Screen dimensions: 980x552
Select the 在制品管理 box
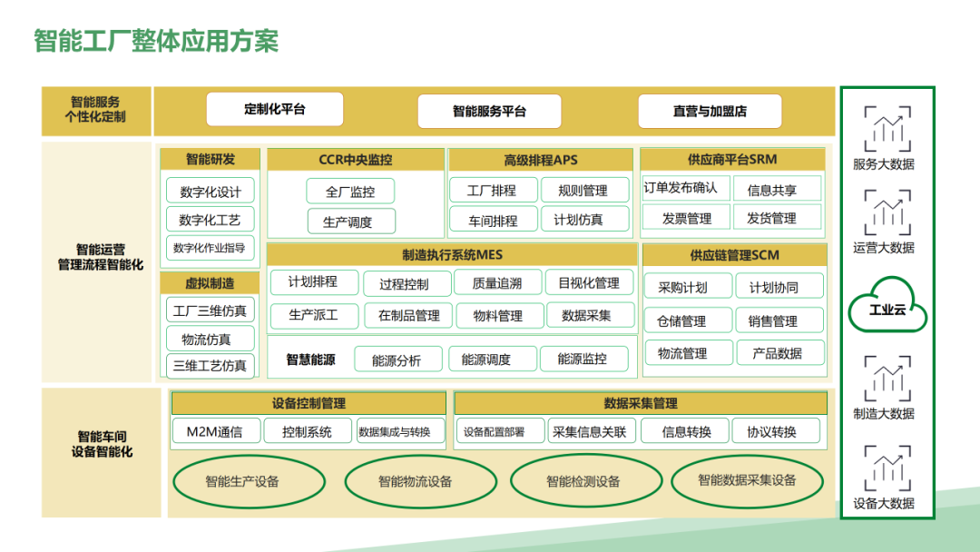(x=407, y=316)
